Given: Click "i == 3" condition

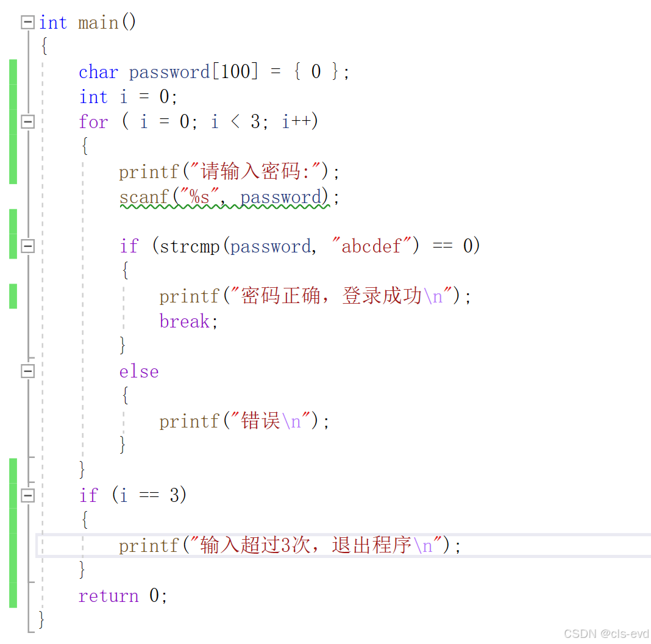Looking at the screenshot, I should pos(149,495).
